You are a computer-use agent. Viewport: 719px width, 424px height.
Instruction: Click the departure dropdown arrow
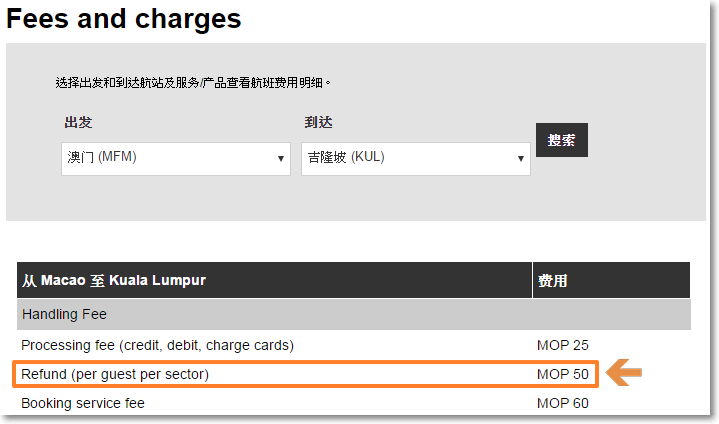click(x=281, y=159)
